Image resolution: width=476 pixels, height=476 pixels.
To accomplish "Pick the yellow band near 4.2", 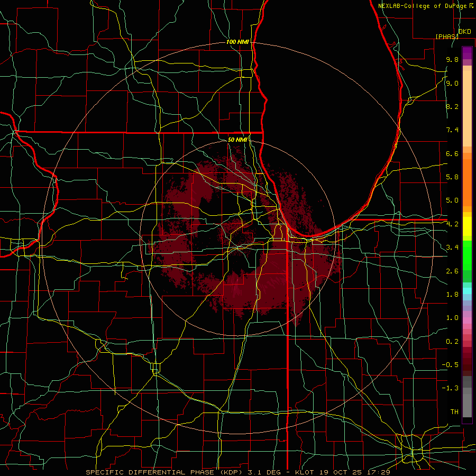I will (x=467, y=226).
